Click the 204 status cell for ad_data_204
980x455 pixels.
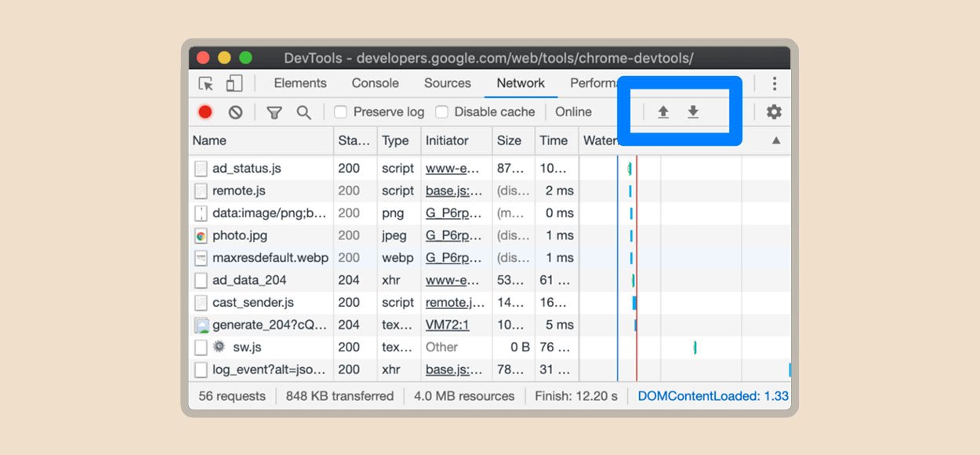coord(349,280)
